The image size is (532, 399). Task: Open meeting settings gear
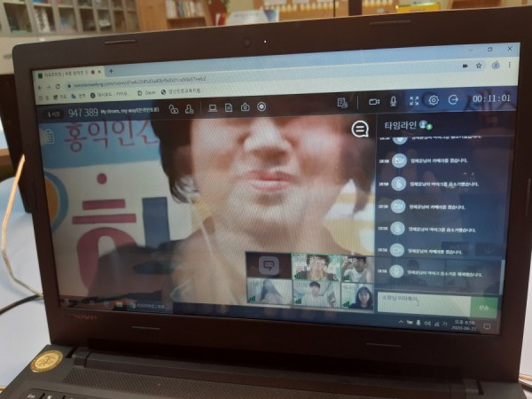pyautogui.click(x=434, y=100)
